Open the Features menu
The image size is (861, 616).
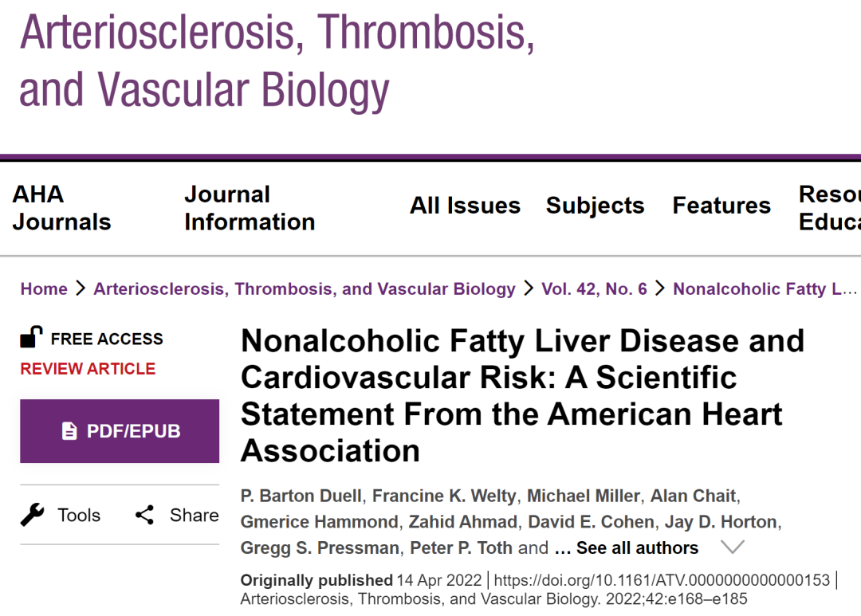pyautogui.click(x=721, y=206)
